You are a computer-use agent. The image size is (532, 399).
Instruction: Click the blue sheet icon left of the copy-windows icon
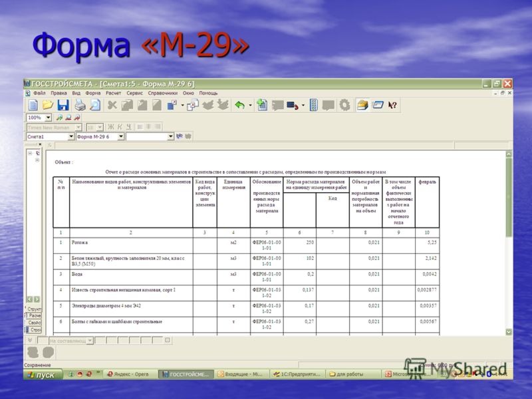tap(172, 106)
